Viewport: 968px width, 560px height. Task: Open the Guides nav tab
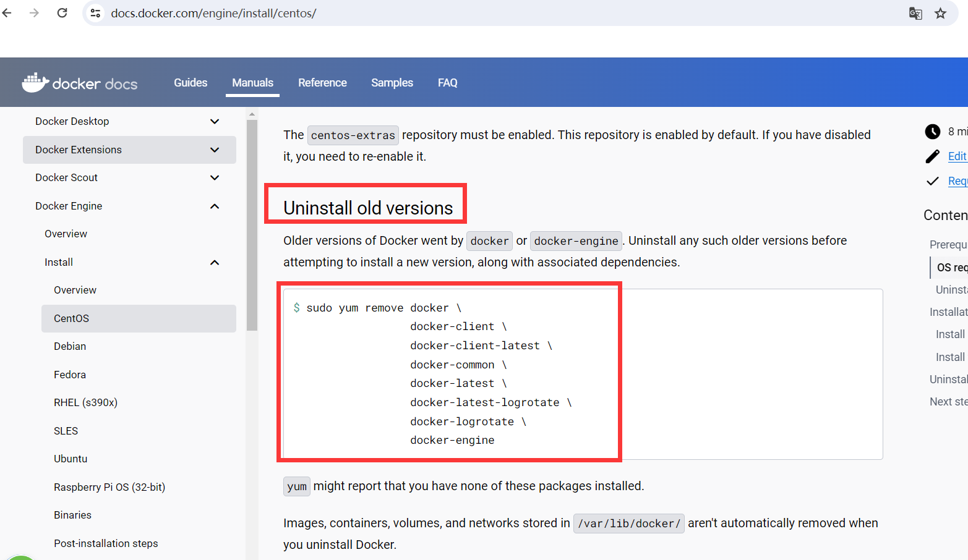coord(191,83)
